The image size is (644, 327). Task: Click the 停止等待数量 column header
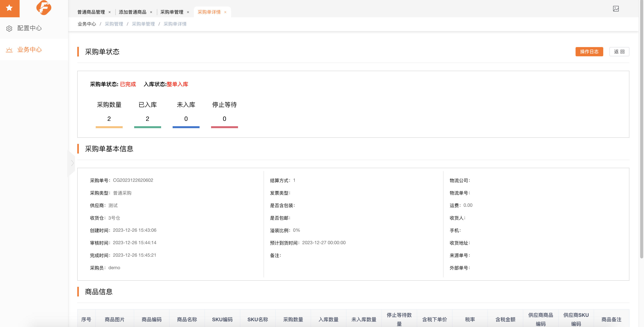[399, 319]
